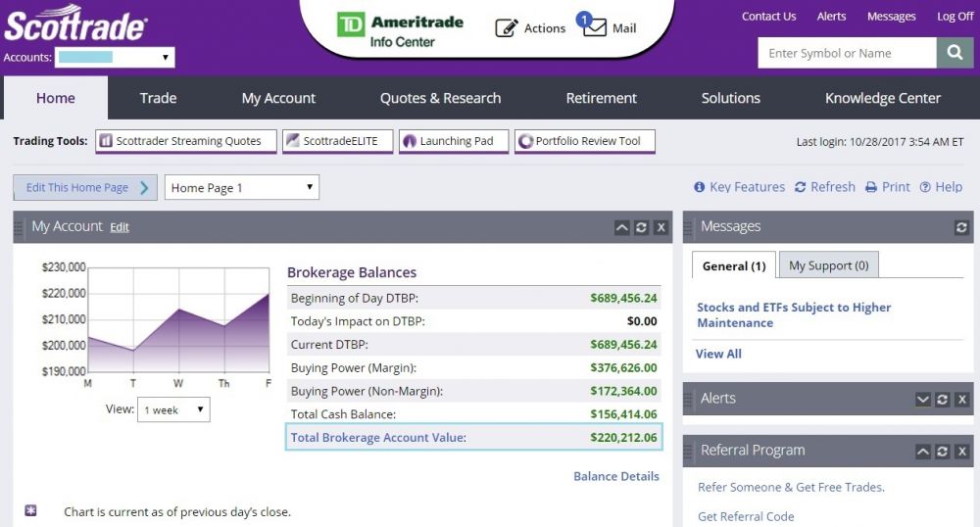This screenshot has height=527, width=980.
Task: Open the Mail envelope icon
Action: pyautogui.click(x=595, y=28)
